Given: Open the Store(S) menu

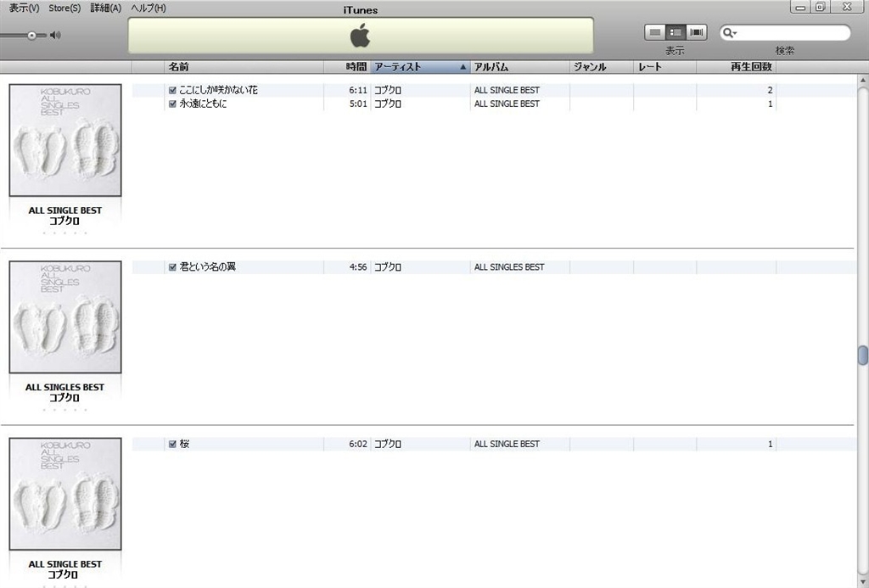Looking at the screenshot, I should 64,8.
